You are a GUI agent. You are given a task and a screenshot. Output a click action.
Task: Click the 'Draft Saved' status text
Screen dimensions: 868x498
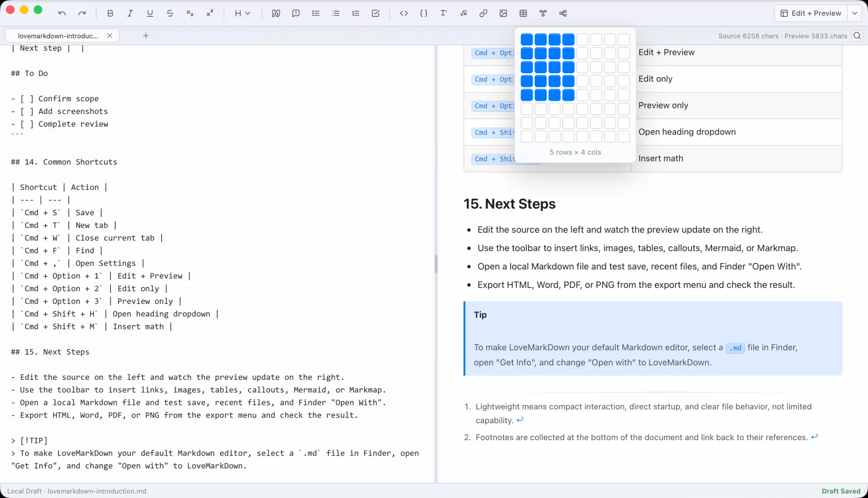pyautogui.click(x=841, y=491)
